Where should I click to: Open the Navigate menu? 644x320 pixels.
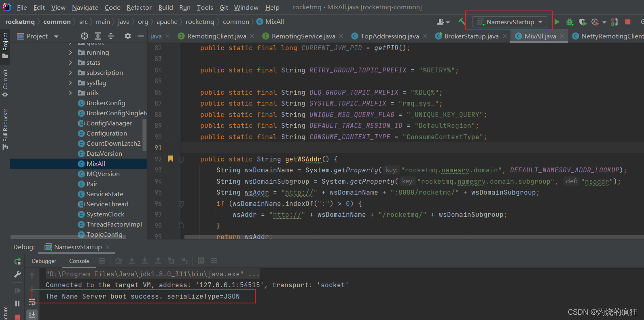(x=85, y=7)
